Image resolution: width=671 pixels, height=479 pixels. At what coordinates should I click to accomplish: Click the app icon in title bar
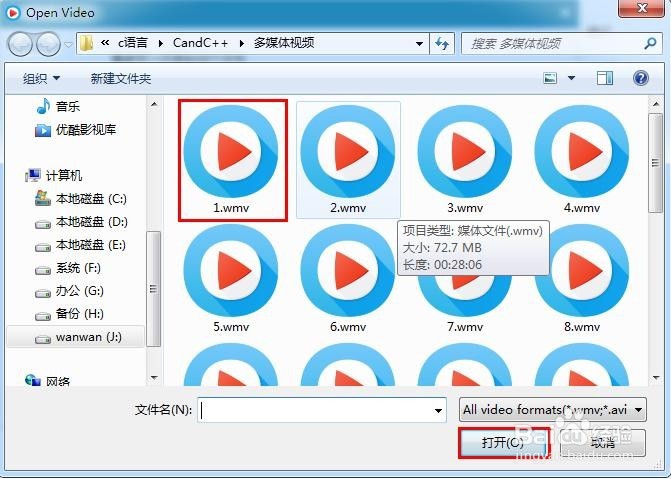tap(13, 13)
